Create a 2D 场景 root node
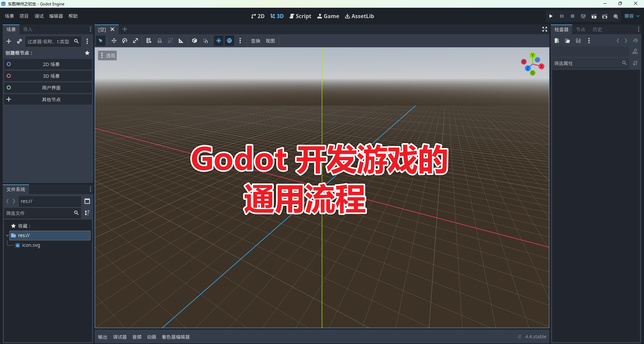 point(48,64)
